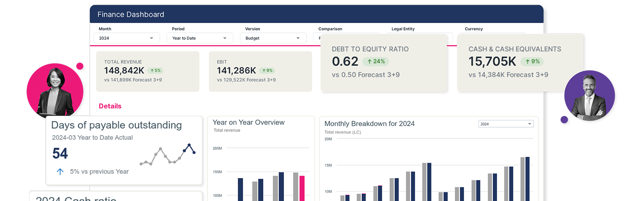Click the 24% increase badge on Debt to Equity
Image resolution: width=644 pixels, height=201 pixels.
[x=376, y=62]
